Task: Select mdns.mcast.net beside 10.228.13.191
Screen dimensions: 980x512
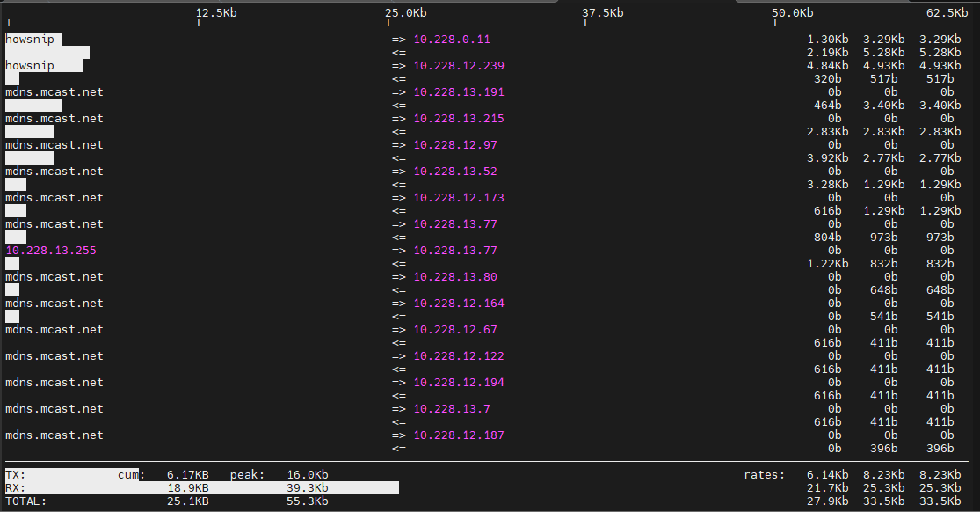Action: (x=54, y=92)
